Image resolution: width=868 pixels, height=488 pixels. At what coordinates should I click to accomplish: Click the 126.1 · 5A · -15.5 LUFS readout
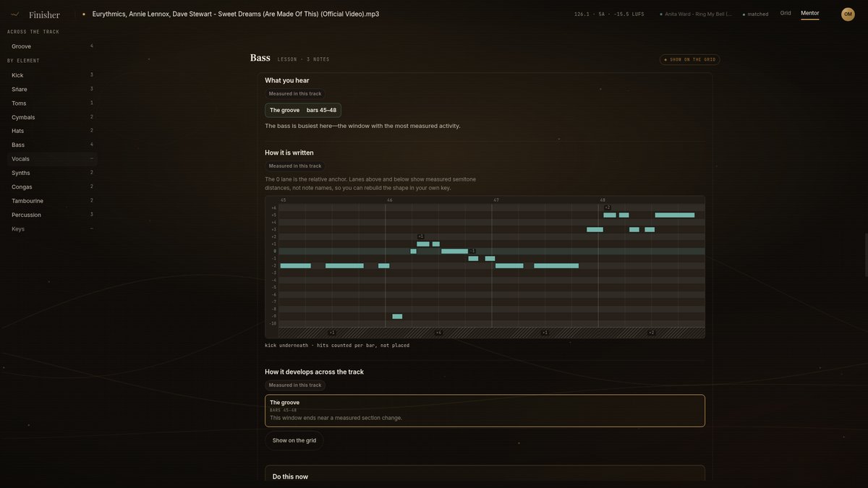609,14
